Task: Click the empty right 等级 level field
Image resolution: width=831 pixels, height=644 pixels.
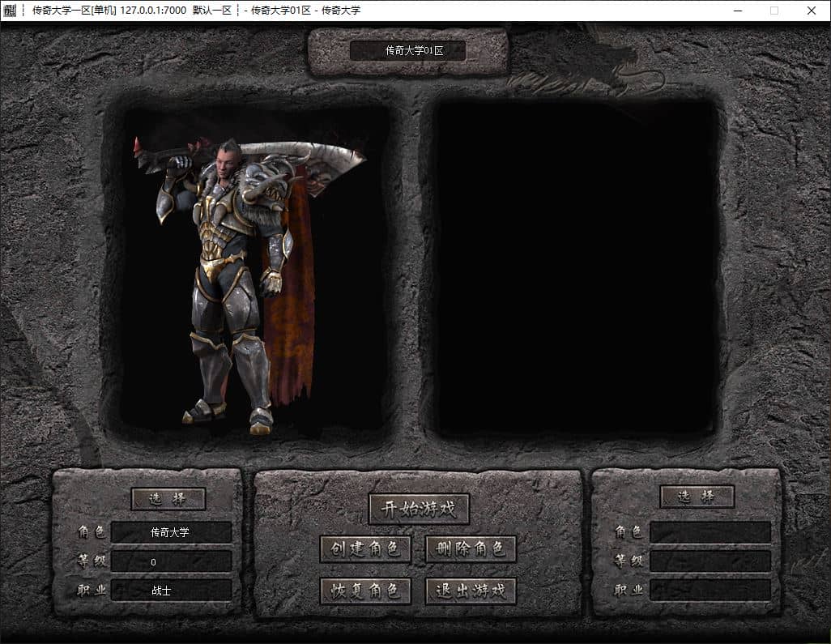Action: click(710, 561)
